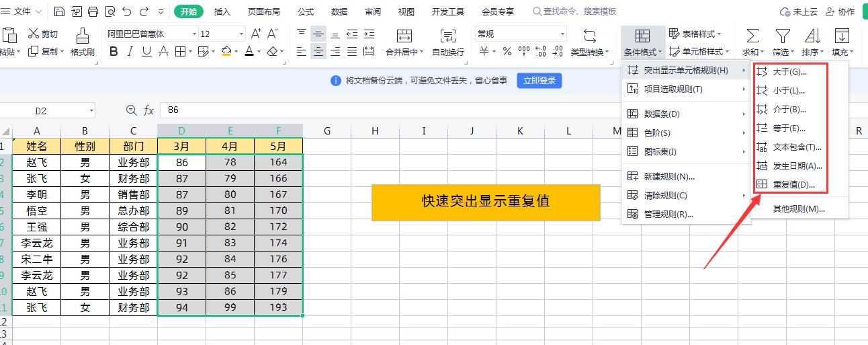Image resolution: width=868 pixels, height=345 pixels.
Task: Align text right
Action: [x=335, y=51]
